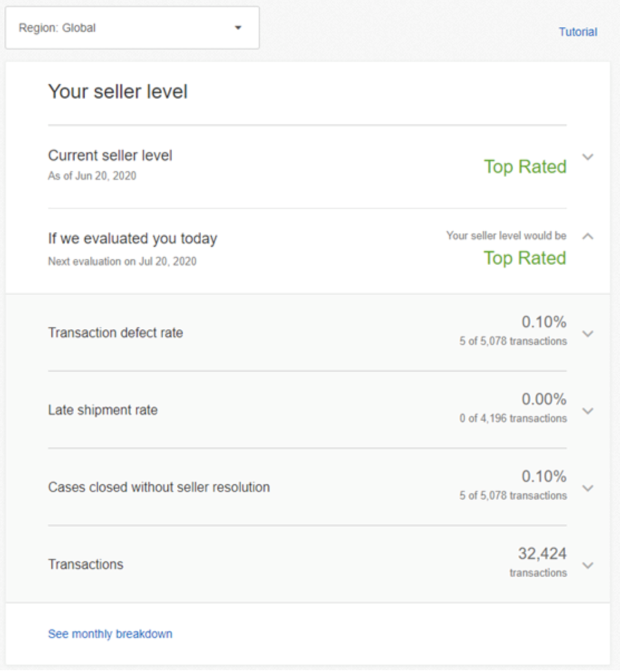
Task: Click 'Cases closed without seller resolution' label
Action: (159, 487)
